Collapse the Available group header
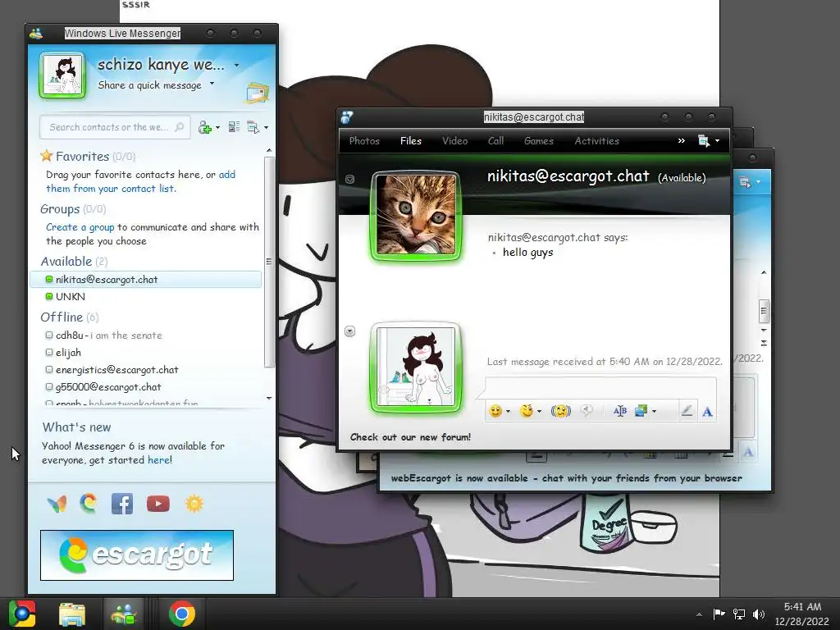Screen dimensions: 840x630 (74, 262)
